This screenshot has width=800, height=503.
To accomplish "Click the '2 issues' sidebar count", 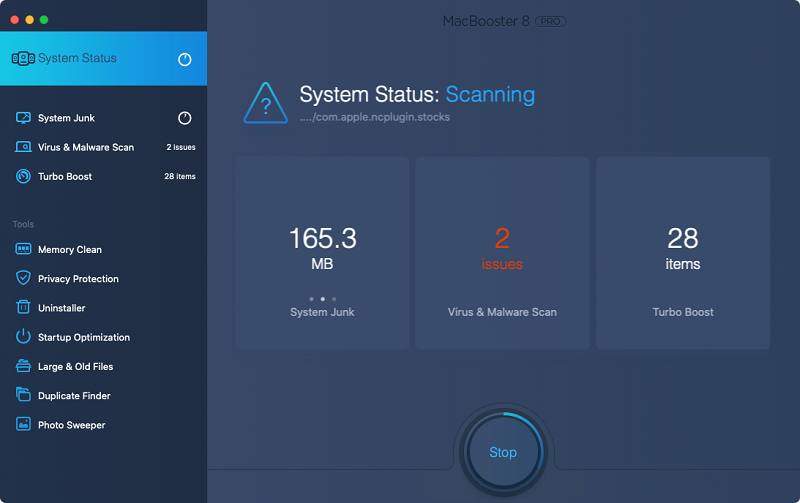I will tap(181, 147).
